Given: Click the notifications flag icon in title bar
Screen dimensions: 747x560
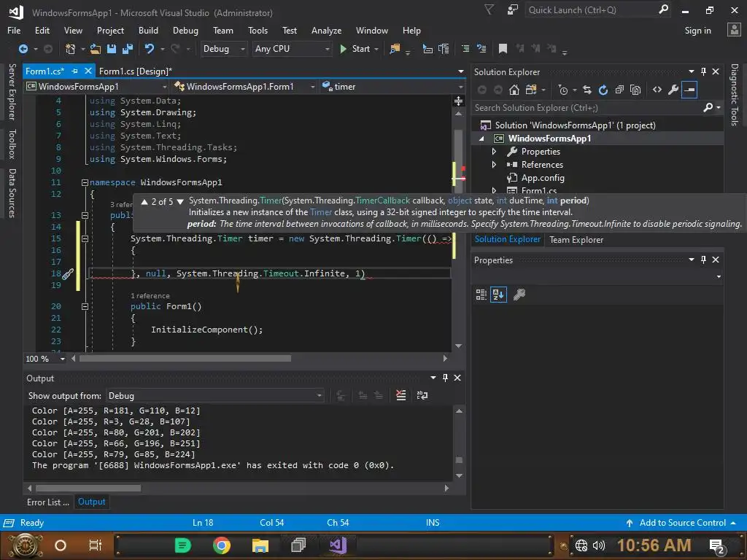Looking at the screenshot, I should click(x=489, y=10).
